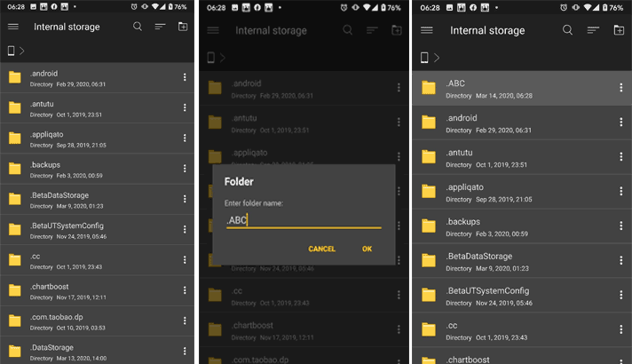Image resolution: width=632 pixels, height=364 pixels.
Task: Open .cc folder in left screen
Action: click(97, 260)
